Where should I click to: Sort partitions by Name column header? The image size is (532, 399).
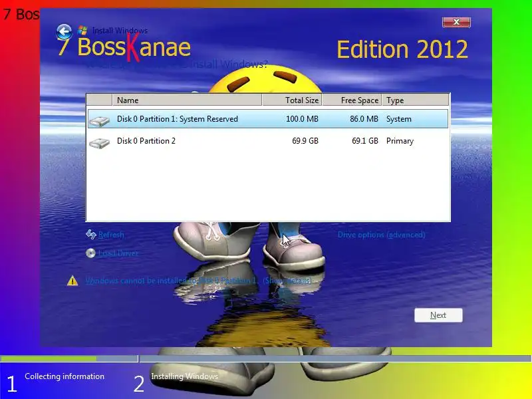[x=187, y=100]
